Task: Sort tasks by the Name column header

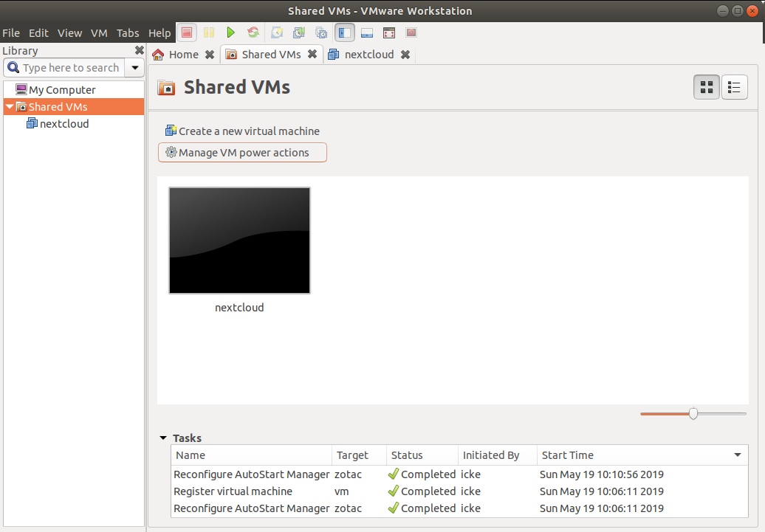Action: [x=251, y=455]
